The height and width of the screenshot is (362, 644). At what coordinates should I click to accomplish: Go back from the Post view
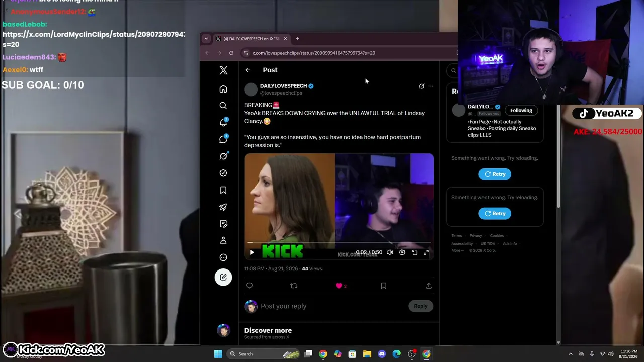[x=248, y=70]
